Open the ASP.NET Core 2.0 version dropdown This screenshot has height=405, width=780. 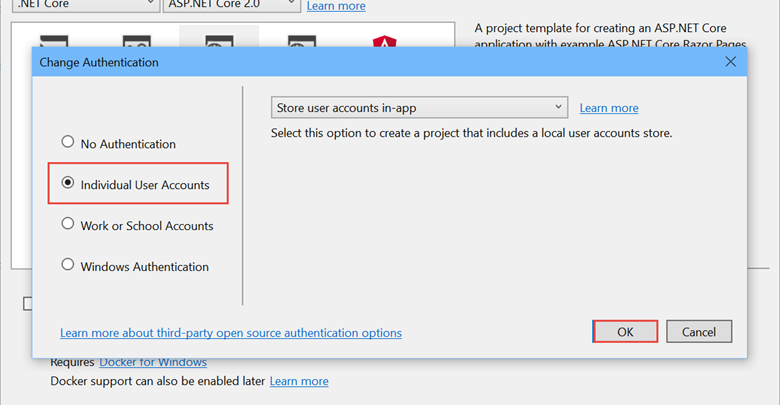click(x=232, y=5)
